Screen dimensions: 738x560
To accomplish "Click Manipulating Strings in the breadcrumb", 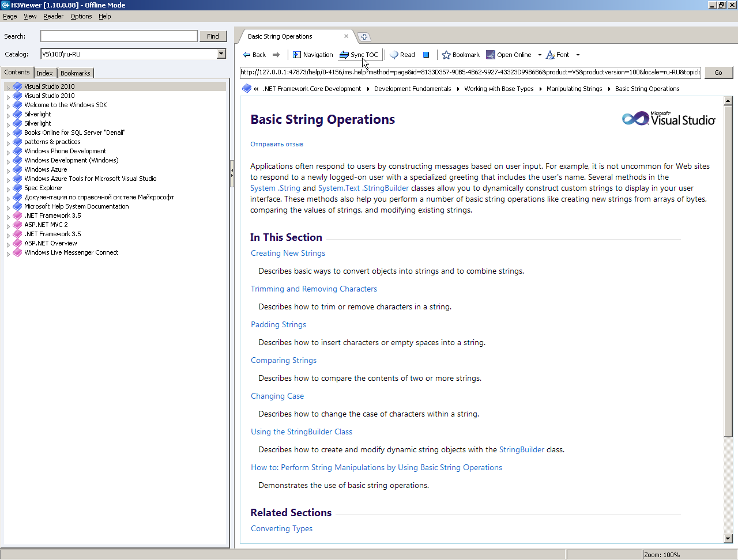I will pyautogui.click(x=574, y=89).
